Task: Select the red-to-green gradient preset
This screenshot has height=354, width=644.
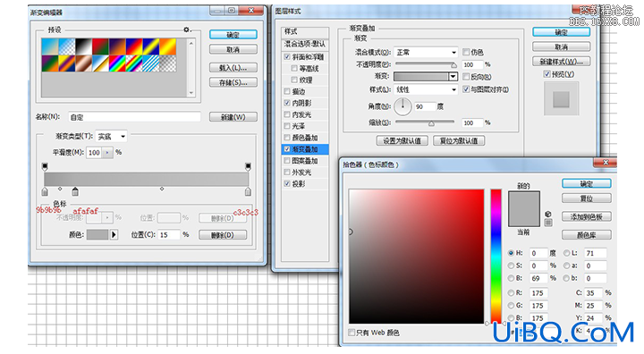Action: tap(100, 46)
